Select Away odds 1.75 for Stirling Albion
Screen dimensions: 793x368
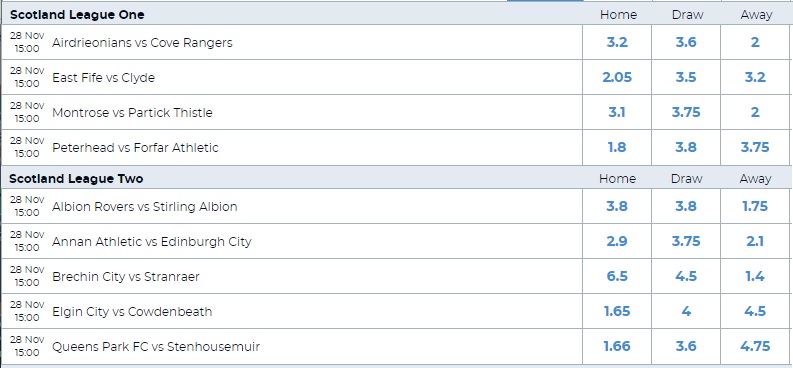[x=755, y=206]
